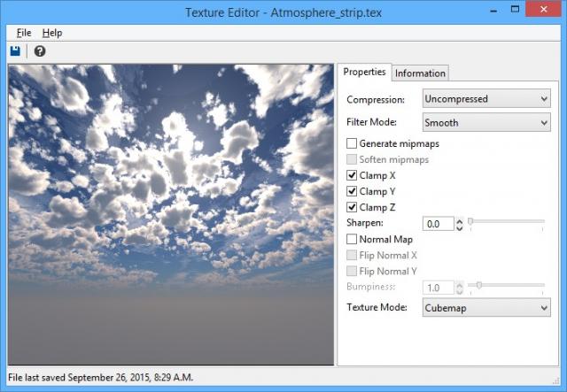Increase Sharpen value with up arrow
Screen dimensions: 567x392
(x=459, y=220)
